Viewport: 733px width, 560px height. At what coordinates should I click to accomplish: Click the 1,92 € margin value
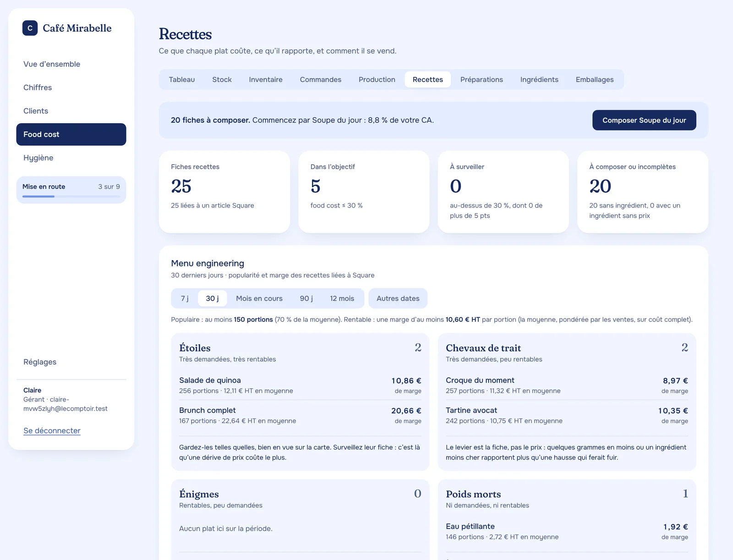pos(676,527)
